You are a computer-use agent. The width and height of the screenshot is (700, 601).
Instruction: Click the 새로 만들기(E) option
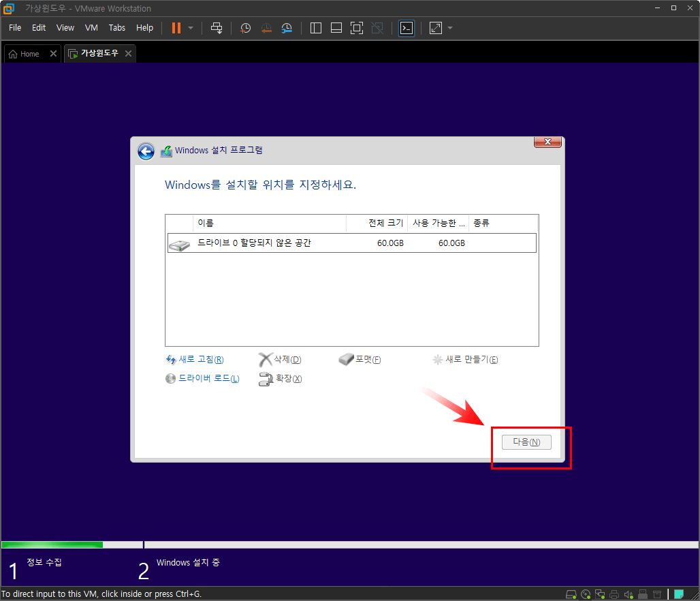[465, 359]
